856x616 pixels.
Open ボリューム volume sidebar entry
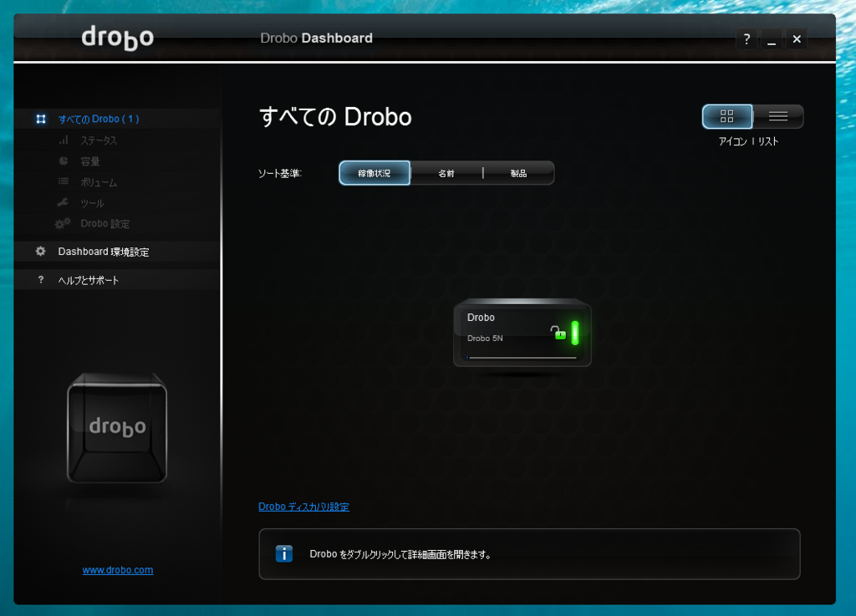point(99,182)
